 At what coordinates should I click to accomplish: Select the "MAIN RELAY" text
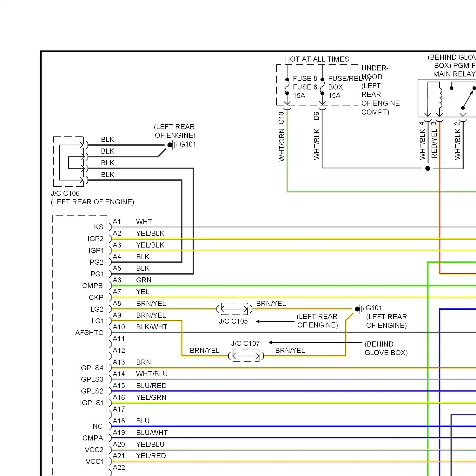coord(454,74)
